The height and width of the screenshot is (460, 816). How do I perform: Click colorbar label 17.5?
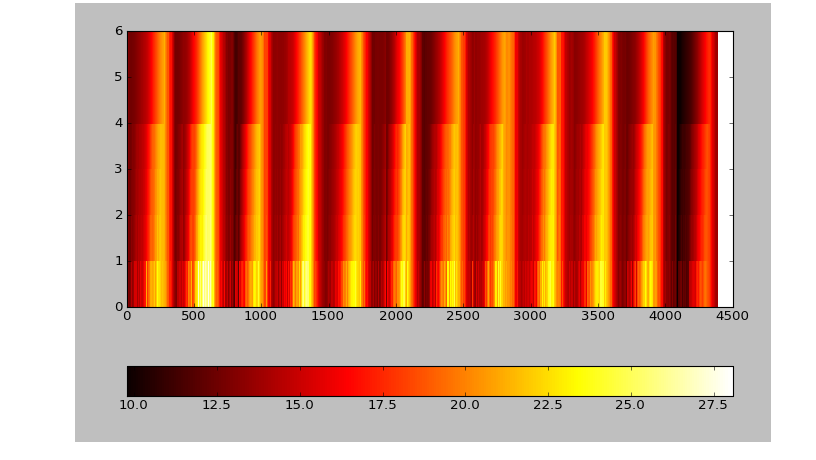pos(382,405)
